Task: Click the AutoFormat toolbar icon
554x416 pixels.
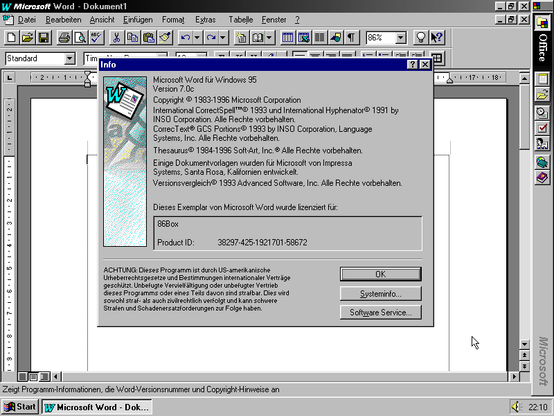Action: [241, 37]
